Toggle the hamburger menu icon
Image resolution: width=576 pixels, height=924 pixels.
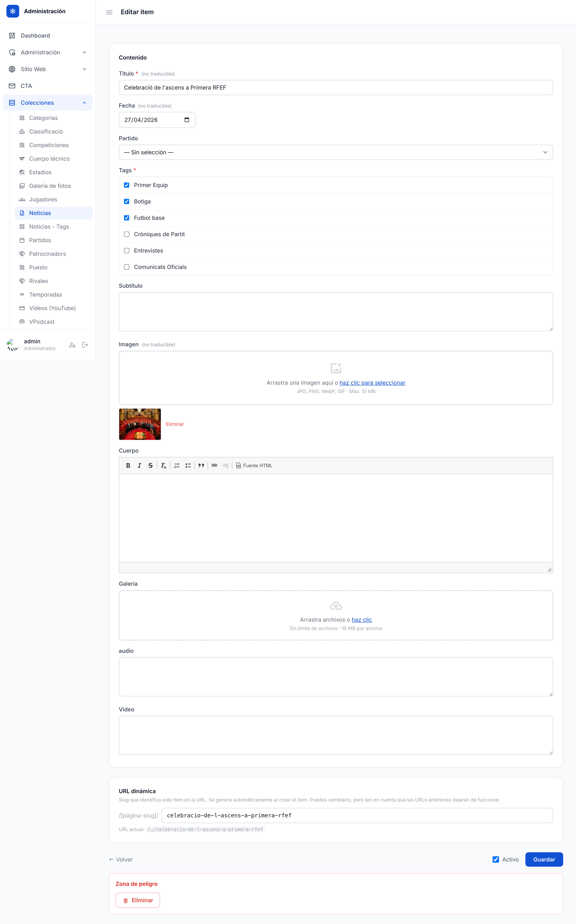109,12
